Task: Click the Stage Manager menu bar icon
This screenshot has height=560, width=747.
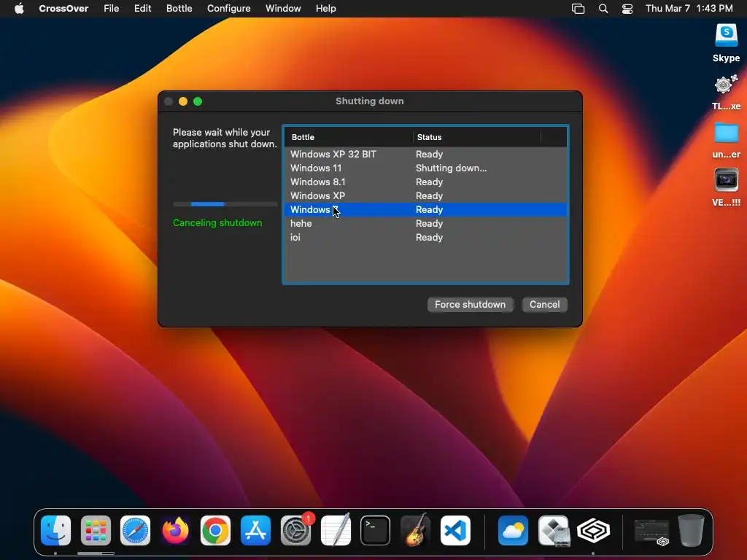Action: (578, 9)
